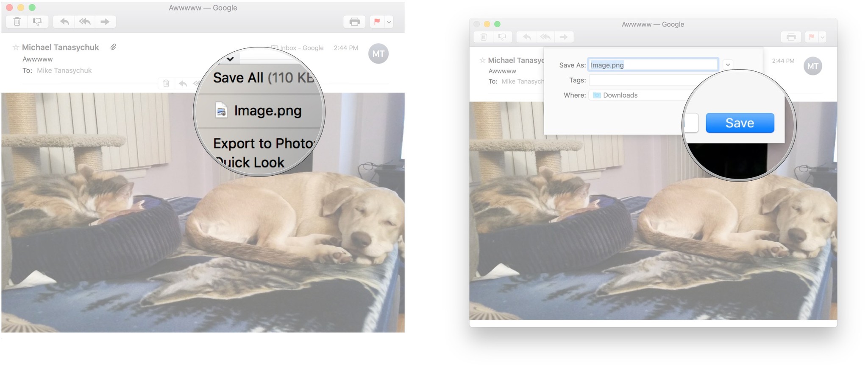Expand the save dialog with chevron button
The image size is (868, 370).
pyautogui.click(x=728, y=65)
